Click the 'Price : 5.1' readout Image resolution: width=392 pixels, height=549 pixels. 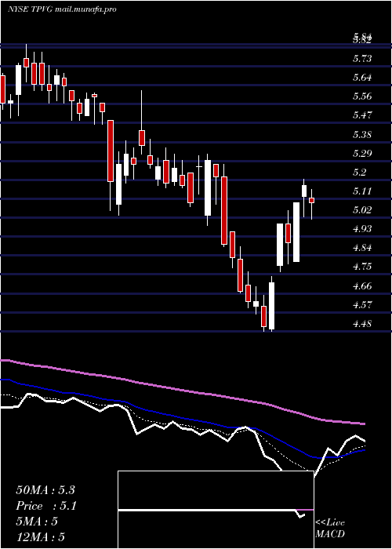46,506
